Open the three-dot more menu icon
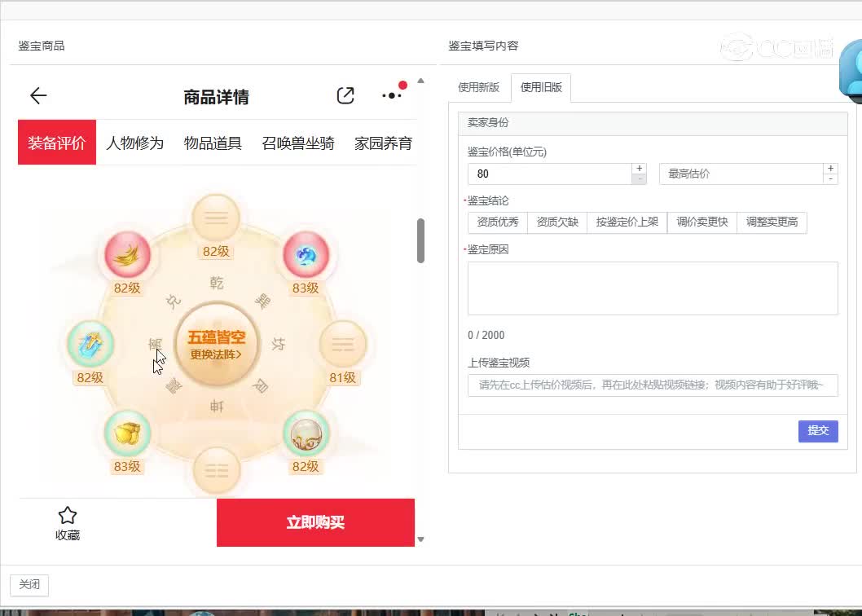 [391, 95]
